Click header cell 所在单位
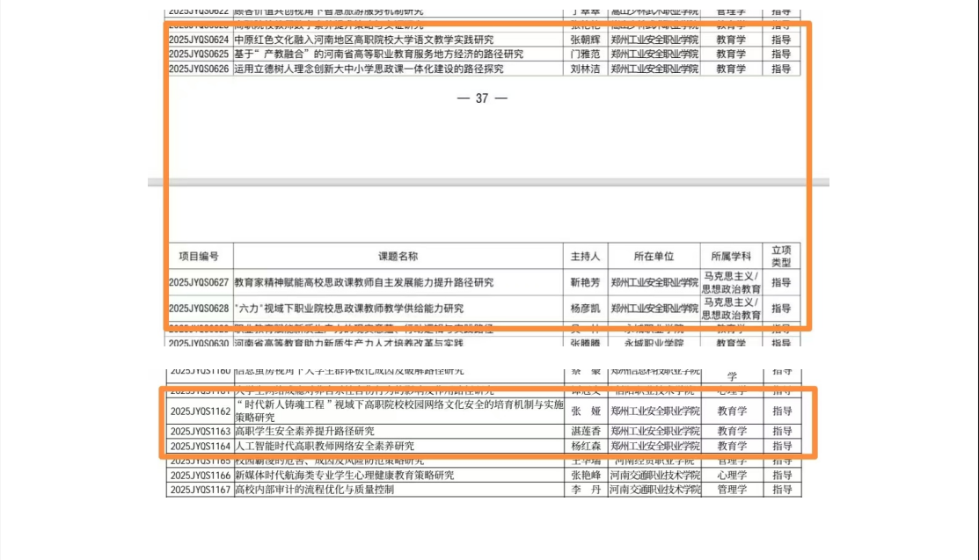 (654, 256)
